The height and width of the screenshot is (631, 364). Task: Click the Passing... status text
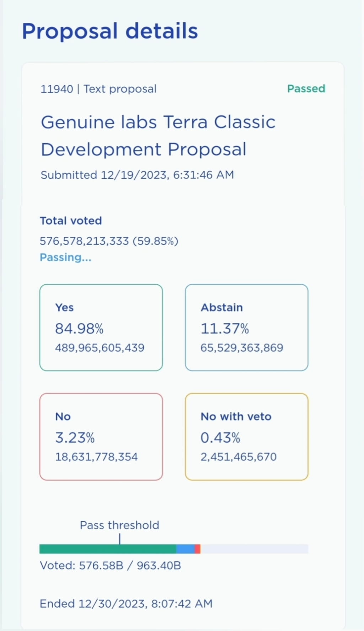[x=65, y=257]
